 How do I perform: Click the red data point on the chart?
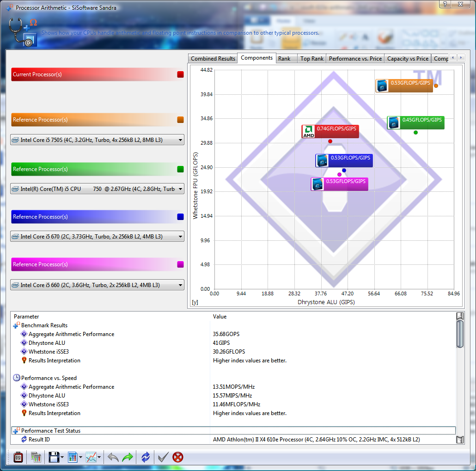[330, 141]
